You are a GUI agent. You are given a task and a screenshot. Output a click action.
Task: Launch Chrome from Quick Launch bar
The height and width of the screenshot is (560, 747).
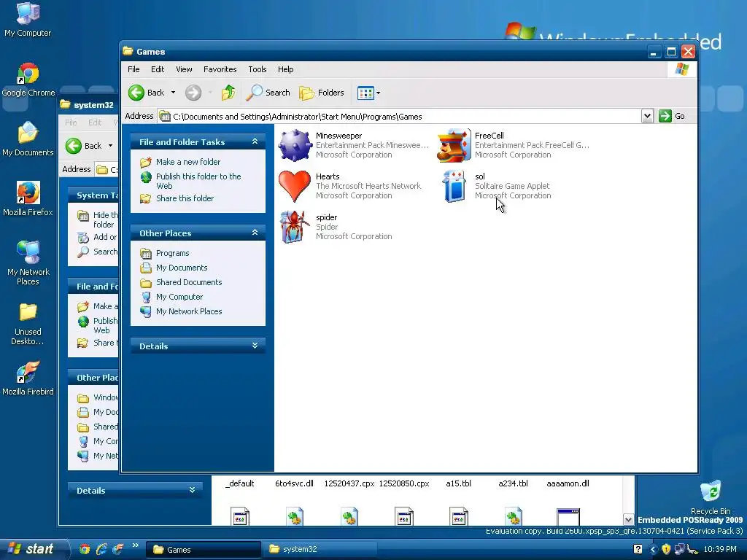(x=85, y=550)
